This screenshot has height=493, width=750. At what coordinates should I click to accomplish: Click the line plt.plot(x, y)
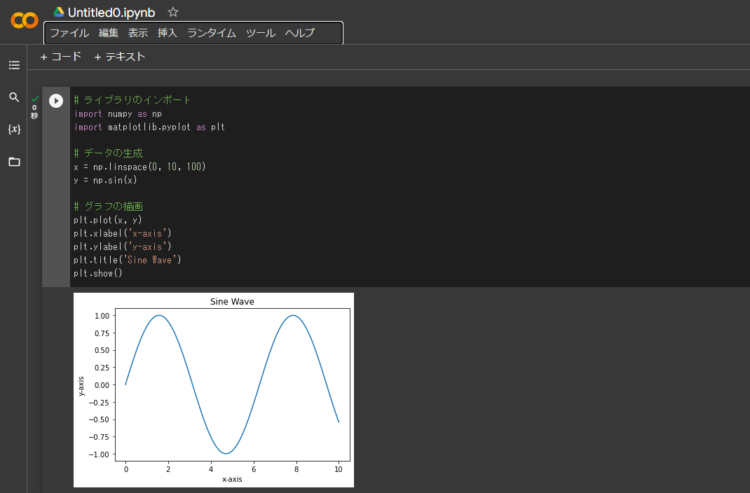click(x=108, y=220)
